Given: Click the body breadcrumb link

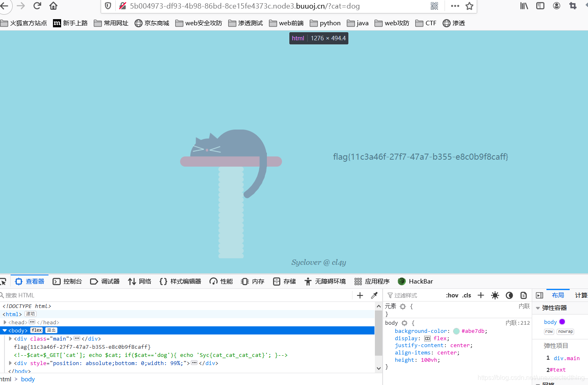Looking at the screenshot, I should point(28,379).
